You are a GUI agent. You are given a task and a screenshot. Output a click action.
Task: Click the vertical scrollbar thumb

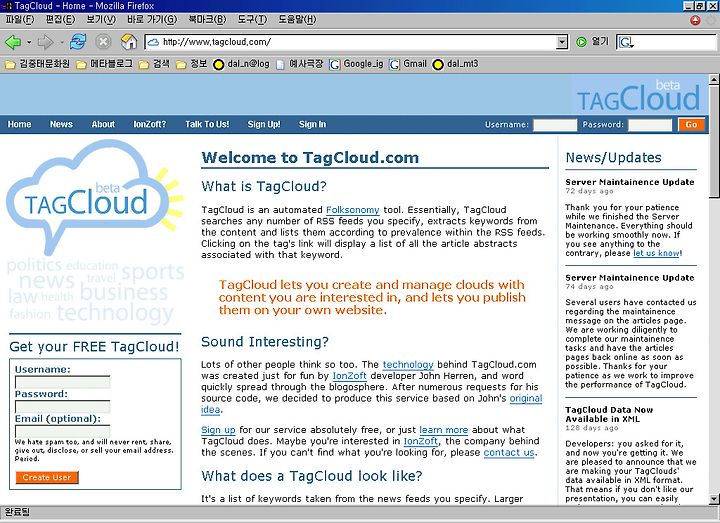714,141
